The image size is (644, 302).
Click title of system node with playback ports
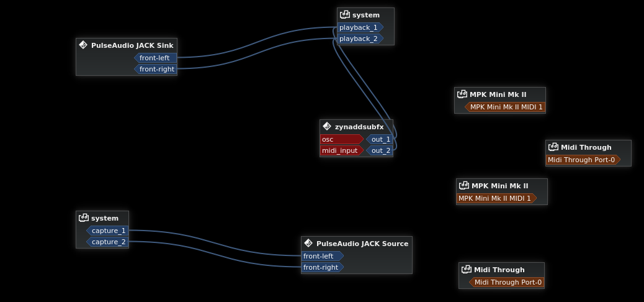click(x=366, y=15)
